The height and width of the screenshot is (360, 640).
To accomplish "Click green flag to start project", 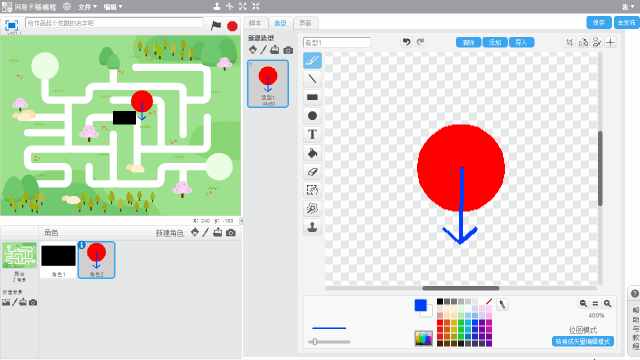I will click(216, 26).
